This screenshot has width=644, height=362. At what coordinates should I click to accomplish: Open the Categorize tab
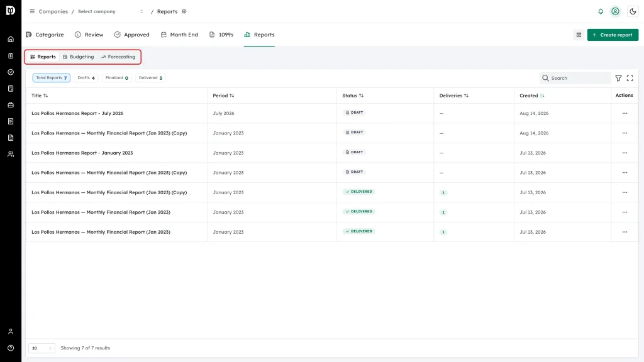point(45,35)
